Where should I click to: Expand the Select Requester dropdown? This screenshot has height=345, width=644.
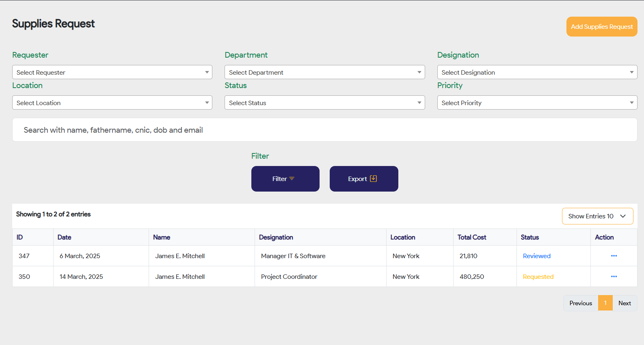[112, 72]
